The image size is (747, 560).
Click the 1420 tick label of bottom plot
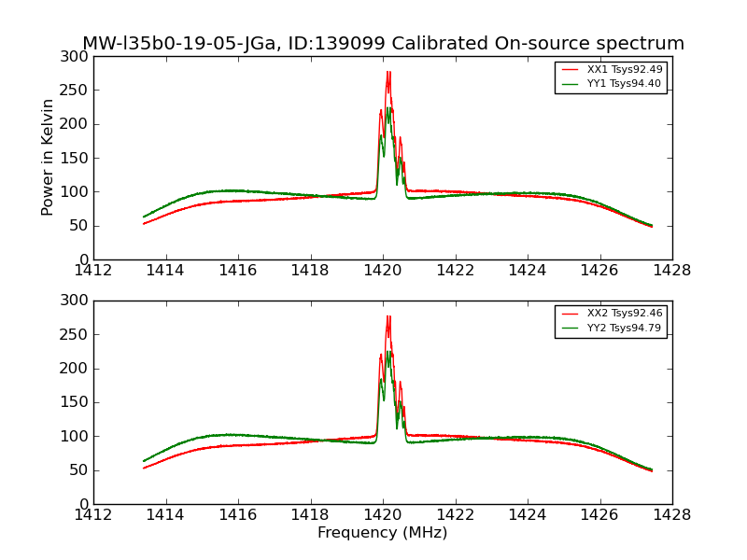pos(383,515)
